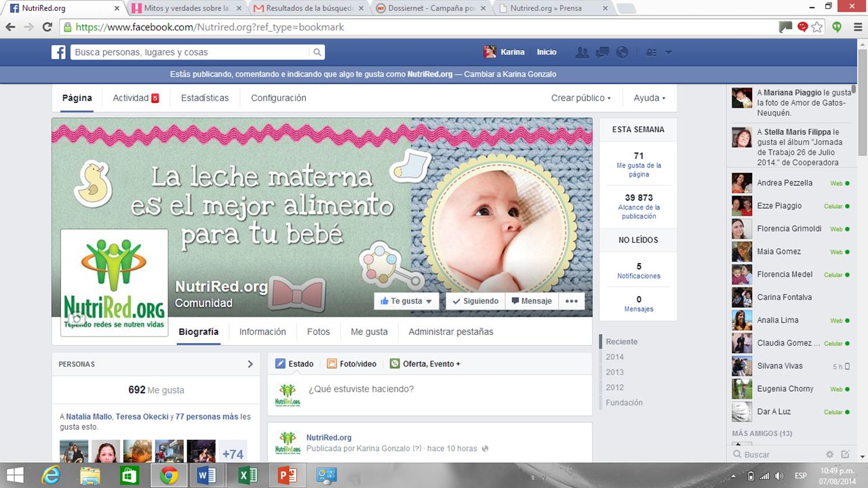Screen dimensions: 868x488
Task: Open the more options ellipsis button on cover
Action: [572, 301]
